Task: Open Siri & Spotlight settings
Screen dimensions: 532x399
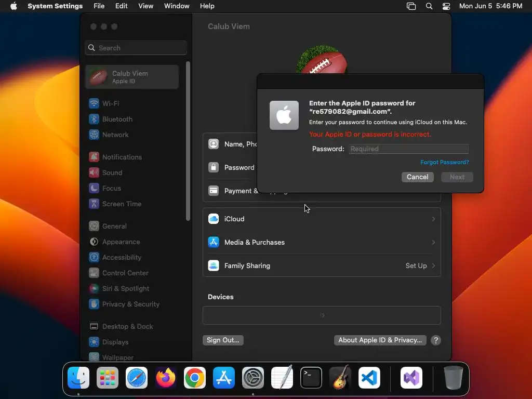Action: [x=119, y=289]
